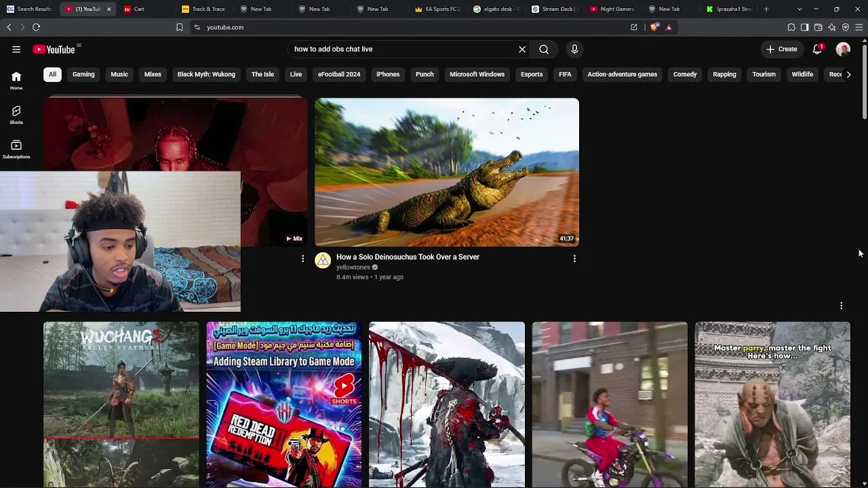Viewport: 868px width, 488px height.
Task: Open options menu for the Deinosuchus video
Action: (x=574, y=258)
